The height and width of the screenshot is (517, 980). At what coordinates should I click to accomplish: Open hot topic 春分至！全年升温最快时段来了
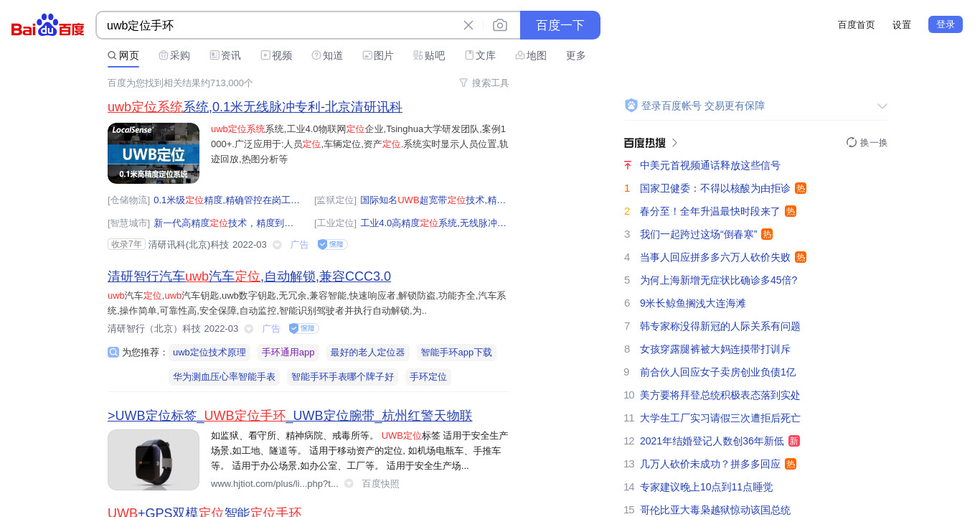[x=710, y=212]
